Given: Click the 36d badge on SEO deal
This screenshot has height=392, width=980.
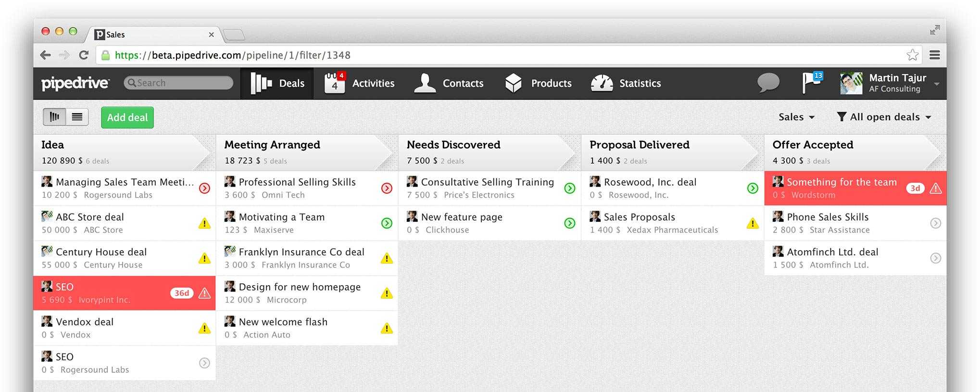Looking at the screenshot, I should [182, 293].
